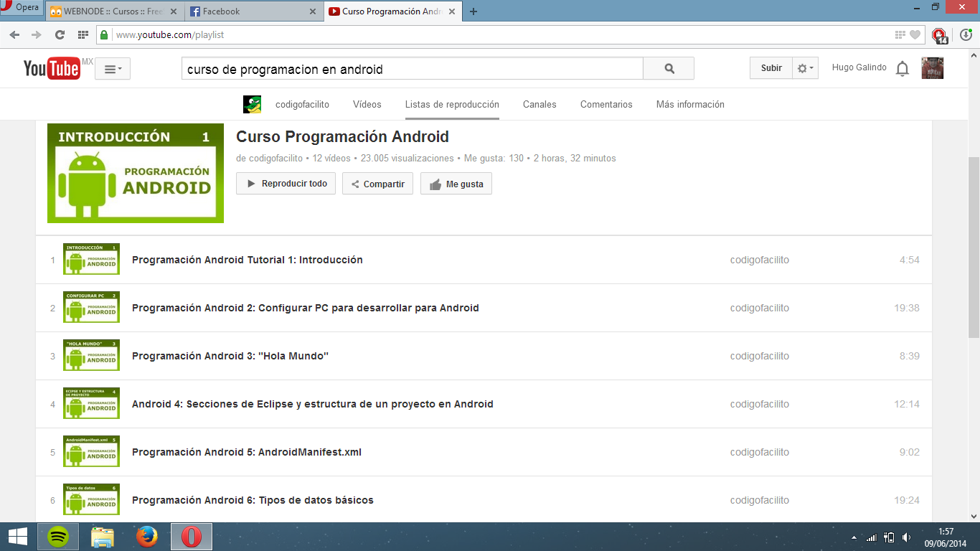The height and width of the screenshot is (551, 980).
Task: Open the Spotify icon in taskbar
Action: tap(58, 537)
